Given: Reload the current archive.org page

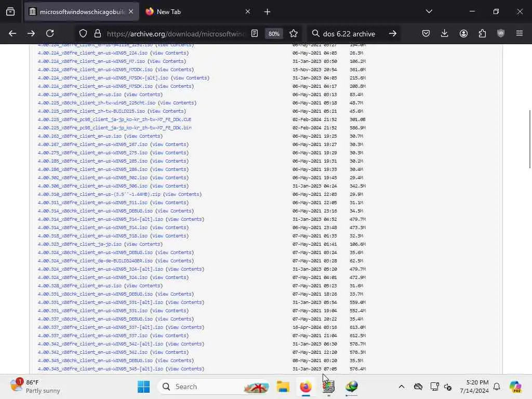Looking at the screenshot, I should (50, 33).
